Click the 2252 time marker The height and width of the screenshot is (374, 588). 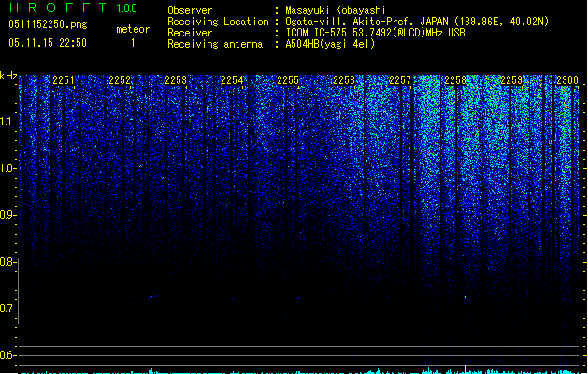120,80
